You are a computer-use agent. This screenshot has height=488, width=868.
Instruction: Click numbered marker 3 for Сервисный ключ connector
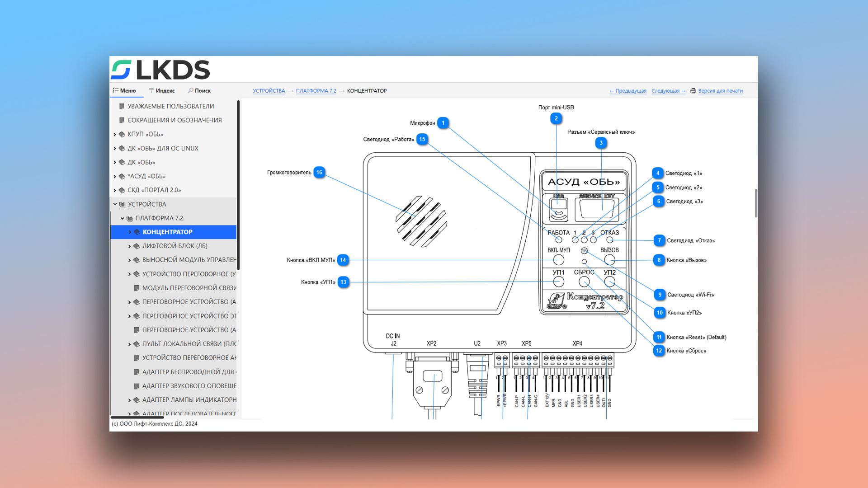[601, 143]
